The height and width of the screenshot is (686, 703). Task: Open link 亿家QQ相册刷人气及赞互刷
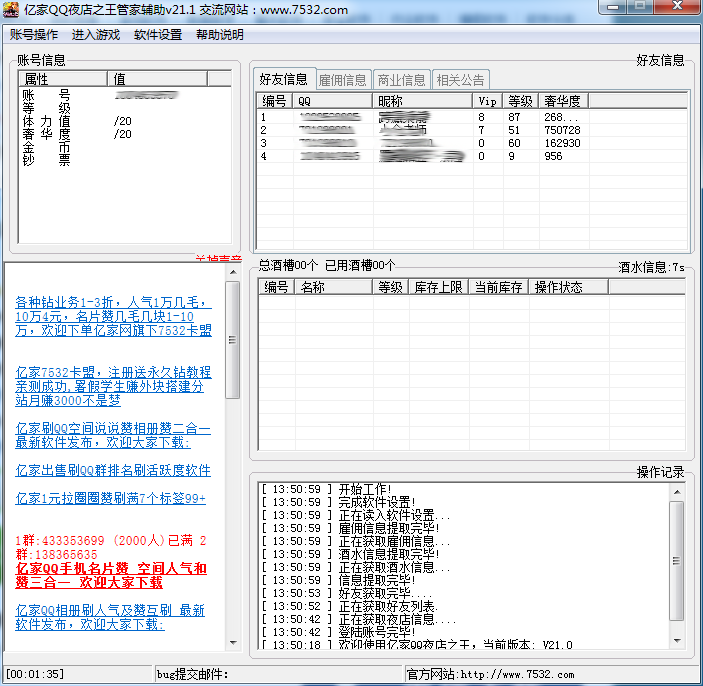[110, 617]
